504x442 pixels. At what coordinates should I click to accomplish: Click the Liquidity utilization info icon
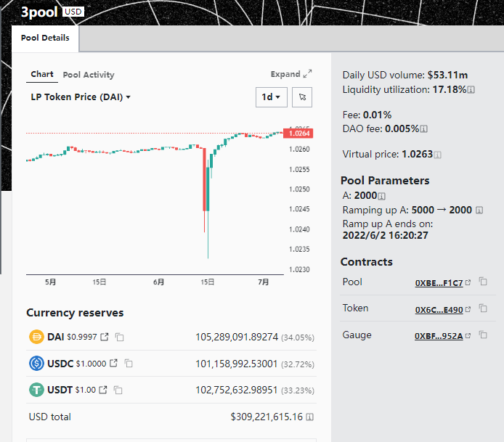pyautogui.click(x=471, y=90)
